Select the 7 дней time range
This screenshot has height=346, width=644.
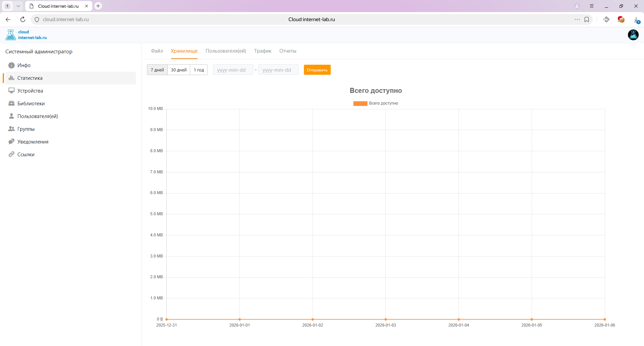(157, 70)
